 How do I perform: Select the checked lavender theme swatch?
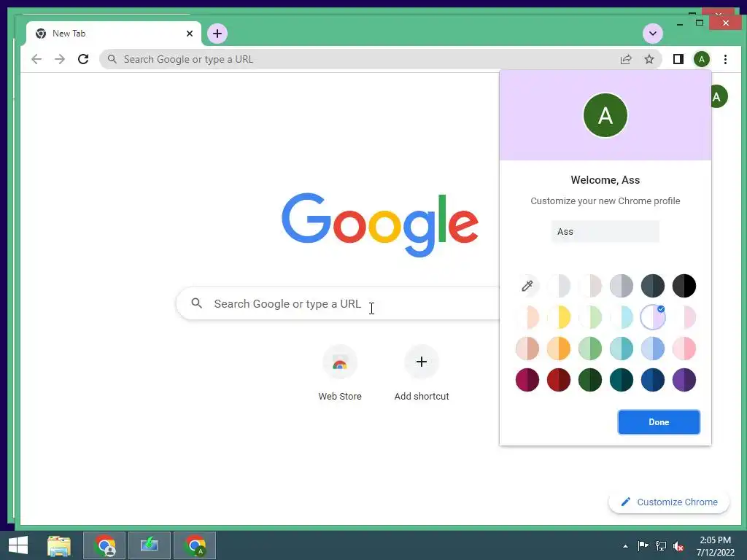pyautogui.click(x=653, y=317)
